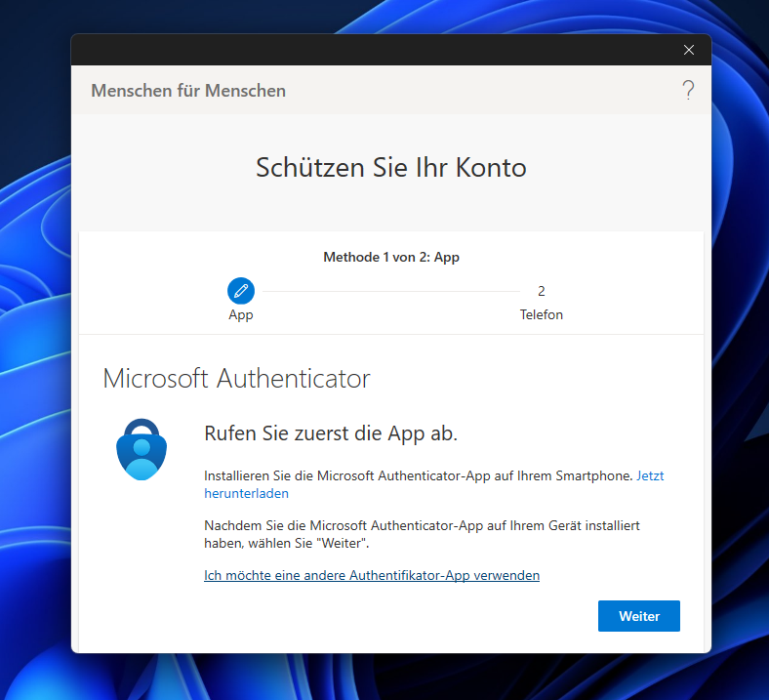Click the "Microsoft Authenticator" section heading
The width and height of the screenshot is (769, 700).
pyautogui.click(x=236, y=379)
